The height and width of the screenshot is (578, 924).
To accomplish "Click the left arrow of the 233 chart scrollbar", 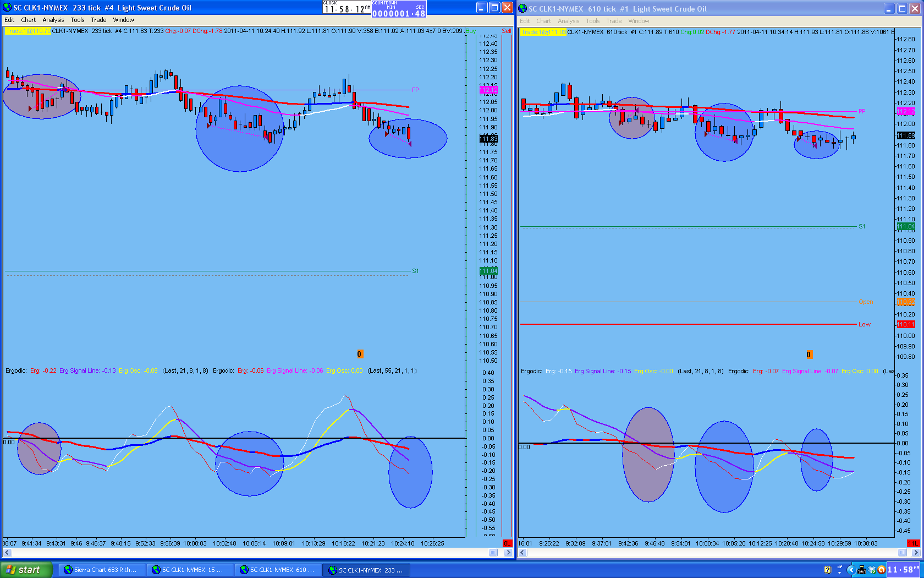I will [7, 553].
